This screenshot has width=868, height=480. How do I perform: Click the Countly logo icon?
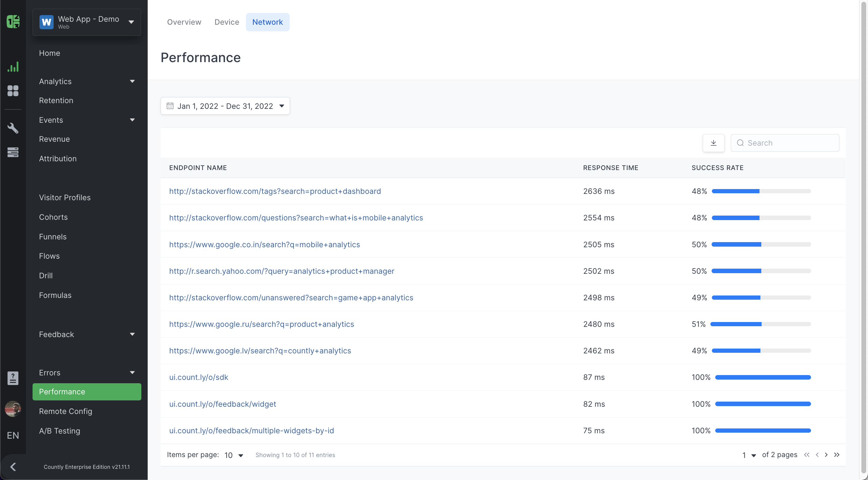13,22
